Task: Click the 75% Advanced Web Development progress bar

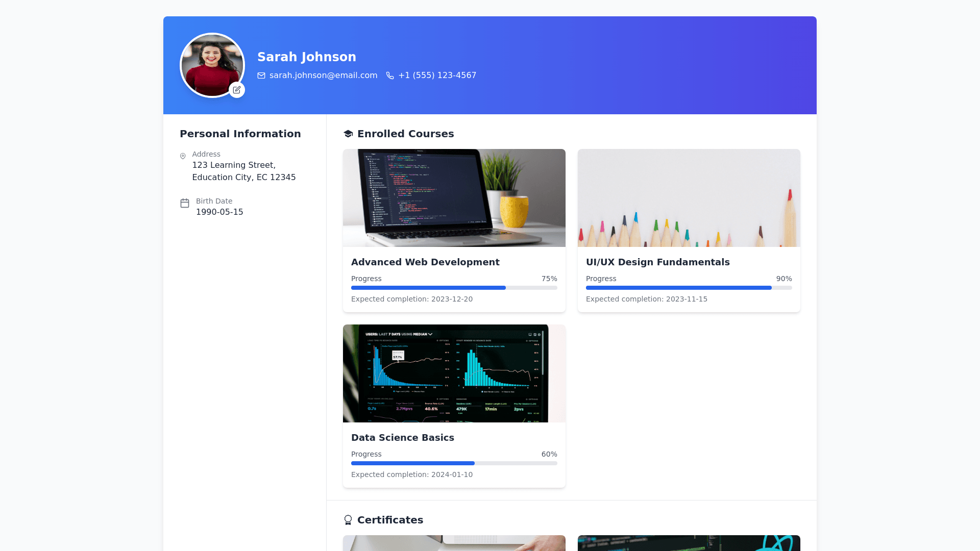Action: click(454, 288)
